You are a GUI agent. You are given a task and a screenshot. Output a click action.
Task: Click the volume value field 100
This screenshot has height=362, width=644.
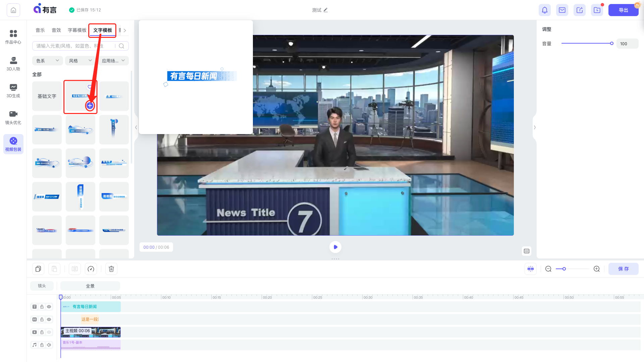[x=627, y=44]
